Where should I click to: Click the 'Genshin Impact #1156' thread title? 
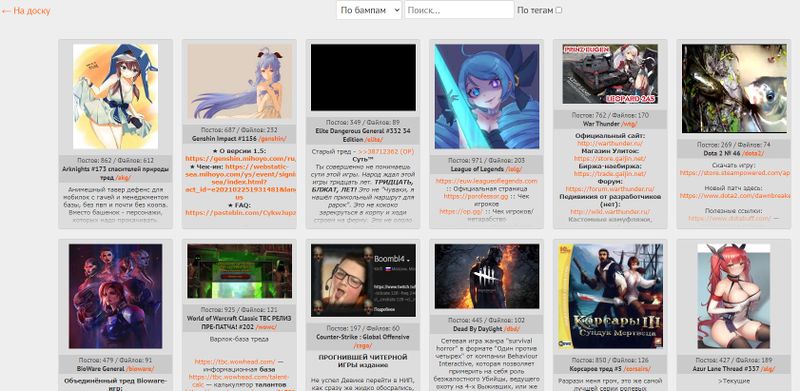tap(224, 138)
